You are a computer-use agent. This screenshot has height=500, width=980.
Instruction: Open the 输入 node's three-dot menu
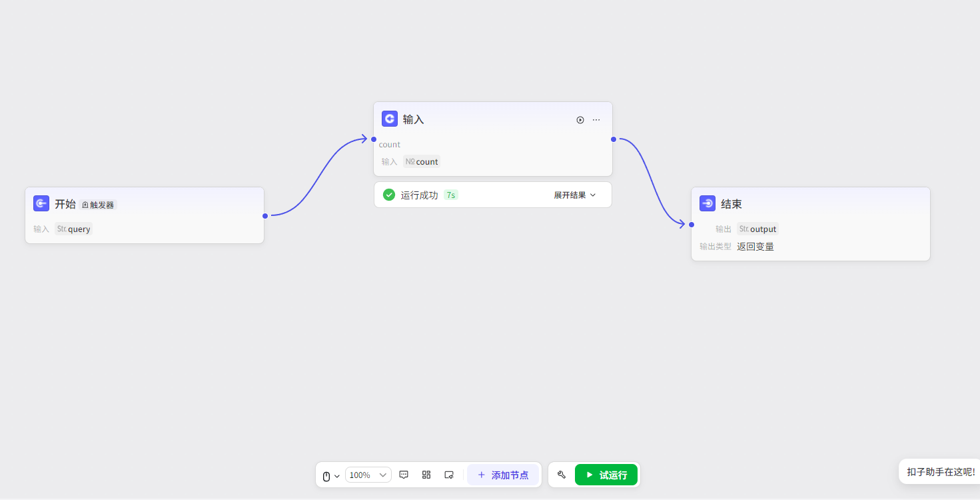(596, 120)
